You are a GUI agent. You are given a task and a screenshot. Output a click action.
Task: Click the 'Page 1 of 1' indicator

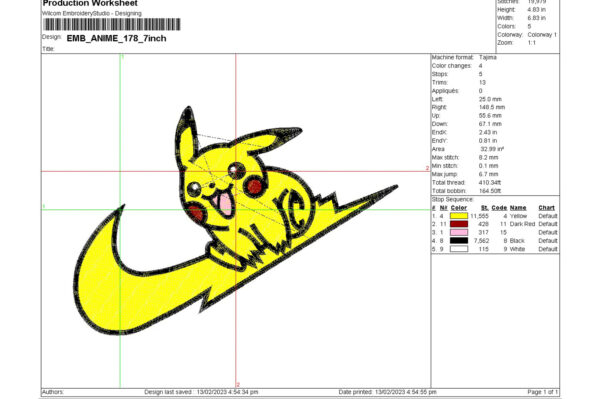tap(542, 392)
